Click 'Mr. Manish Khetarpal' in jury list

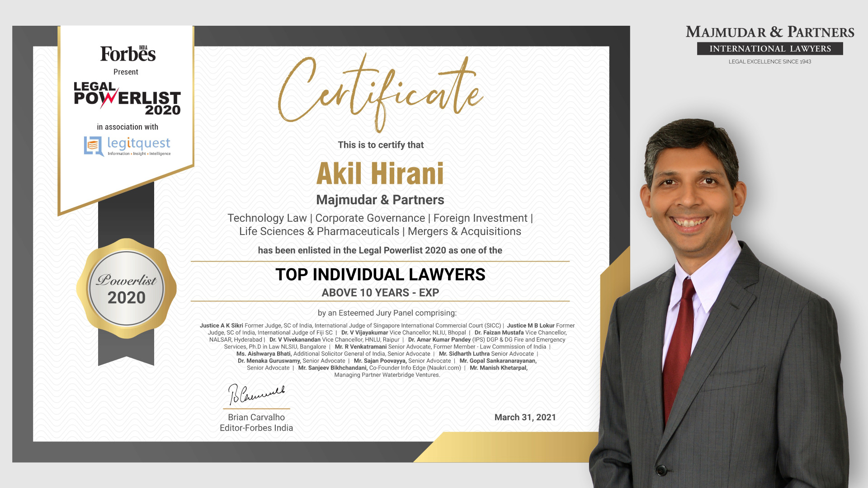(499, 368)
